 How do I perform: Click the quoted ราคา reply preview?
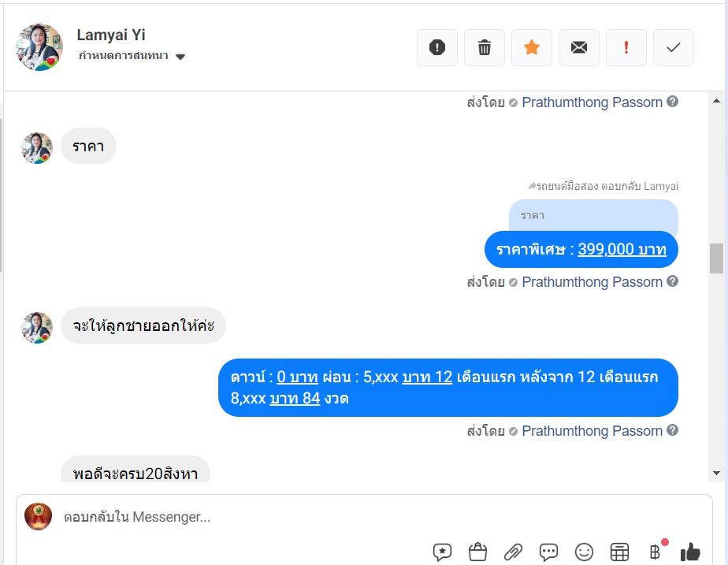pyautogui.click(x=593, y=215)
